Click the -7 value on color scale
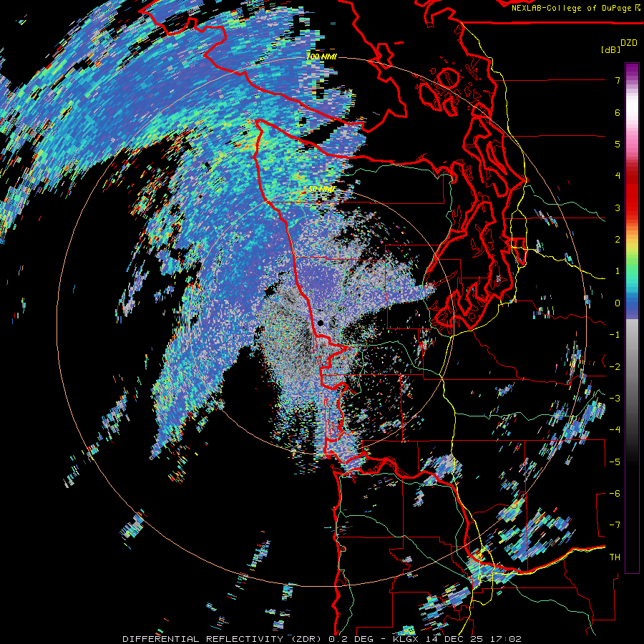The image size is (644, 644). pyautogui.click(x=615, y=525)
